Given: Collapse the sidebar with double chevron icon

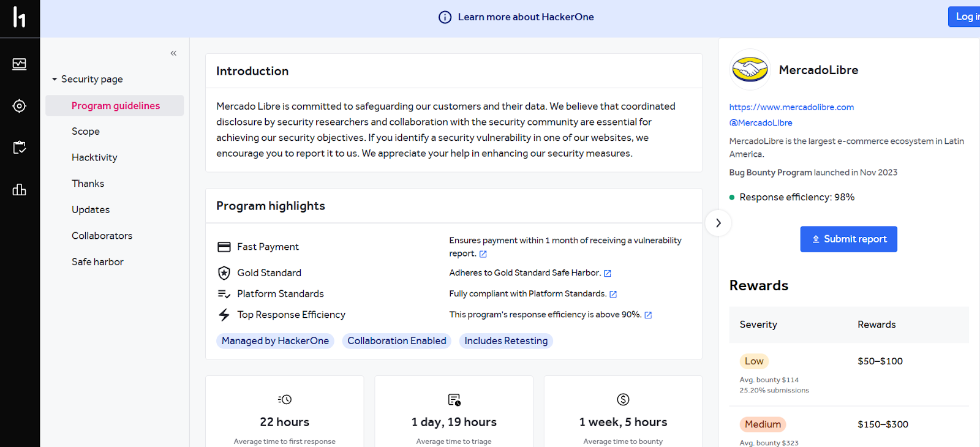Looking at the screenshot, I should pos(173,53).
